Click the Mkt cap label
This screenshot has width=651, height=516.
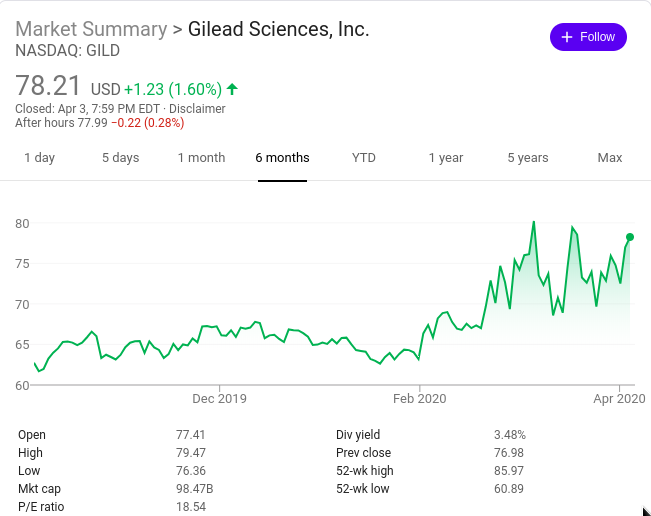pyautogui.click(x=39, y=489)
